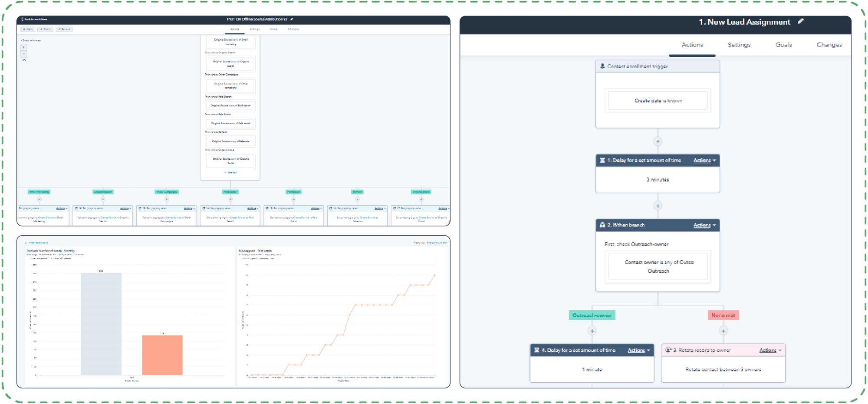The image size is (868, 404).
Task: Zoom in the workflow canvas with plus button
Action: tap(23, 47)
